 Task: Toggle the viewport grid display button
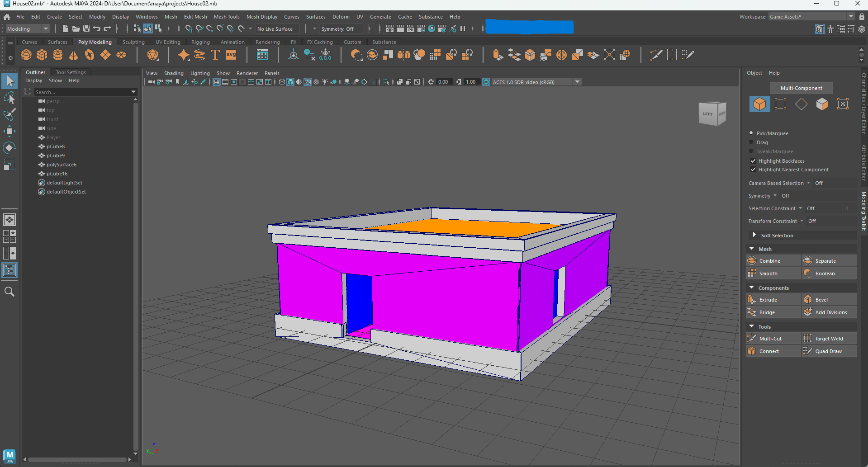217,82
